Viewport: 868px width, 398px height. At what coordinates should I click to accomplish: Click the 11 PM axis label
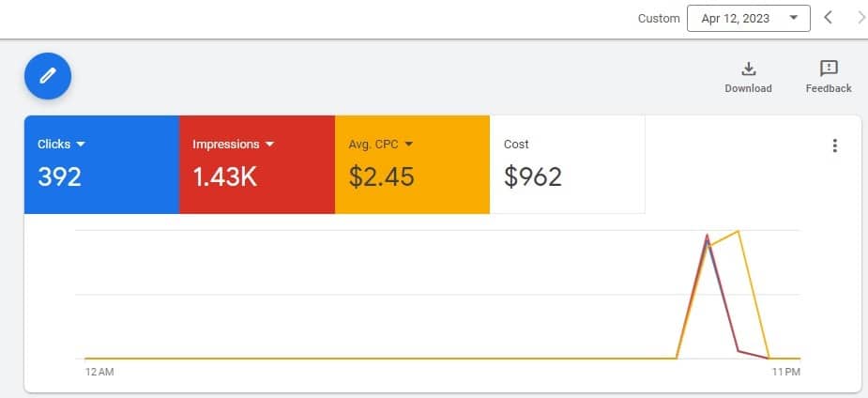[x=785, y=373]
